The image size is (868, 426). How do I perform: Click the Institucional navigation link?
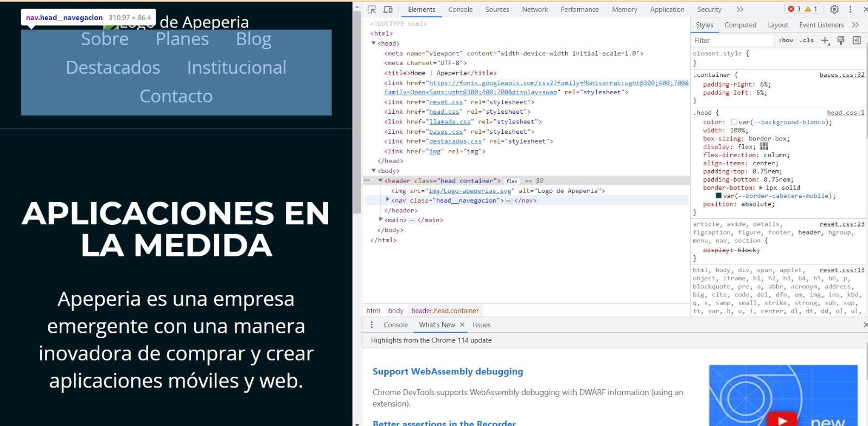(237, 68)
